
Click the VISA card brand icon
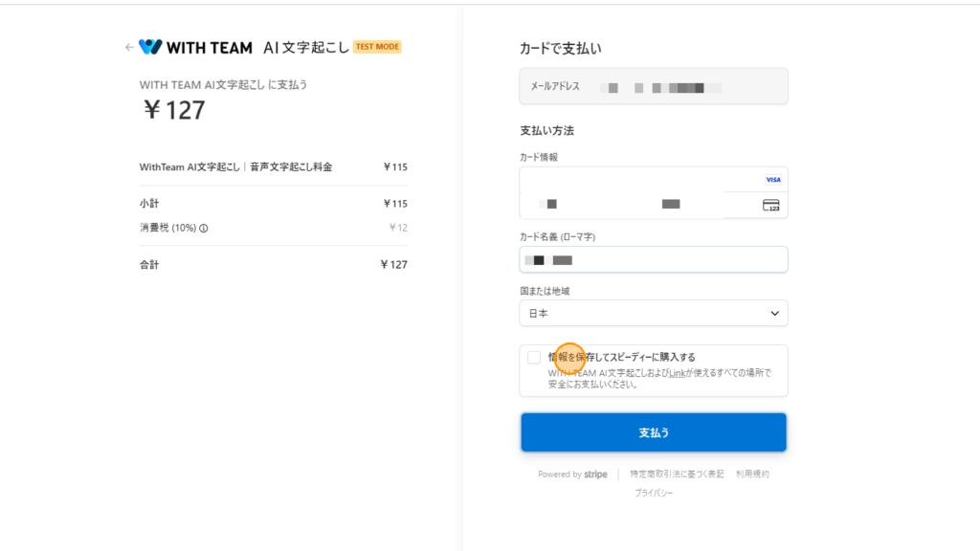(772, 180)
